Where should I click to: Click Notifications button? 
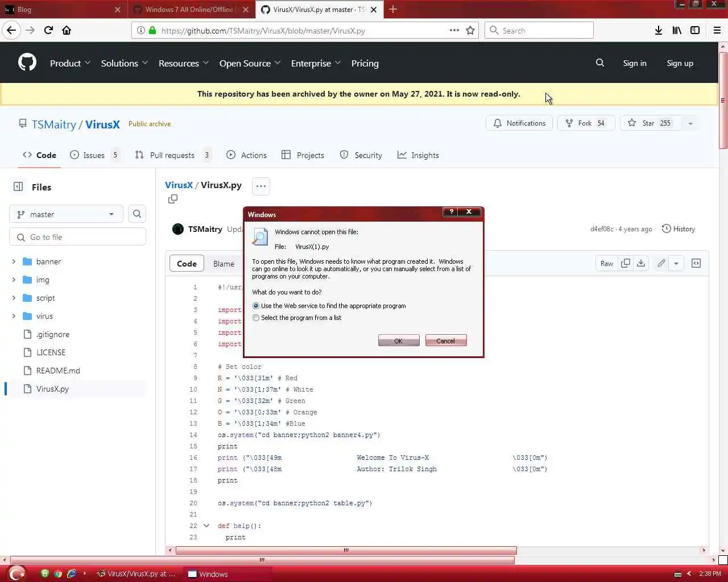coord(519,123)
